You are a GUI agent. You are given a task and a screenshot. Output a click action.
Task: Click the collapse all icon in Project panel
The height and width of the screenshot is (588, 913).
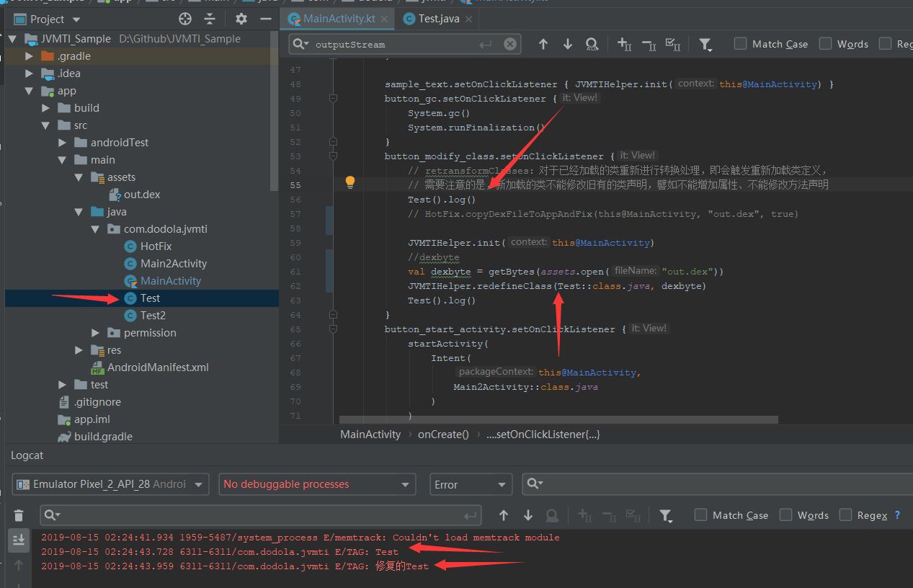[x=210, y=19]
